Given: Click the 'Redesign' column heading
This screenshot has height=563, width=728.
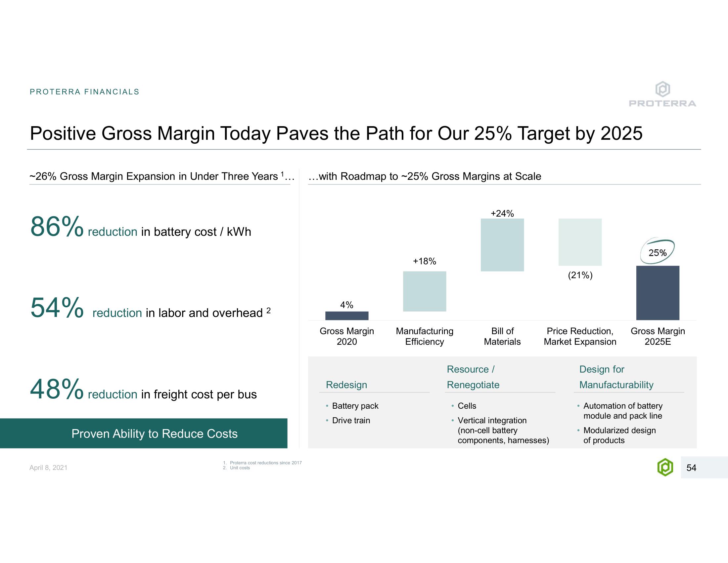Looking at the screenshot, I should [346, 384].
